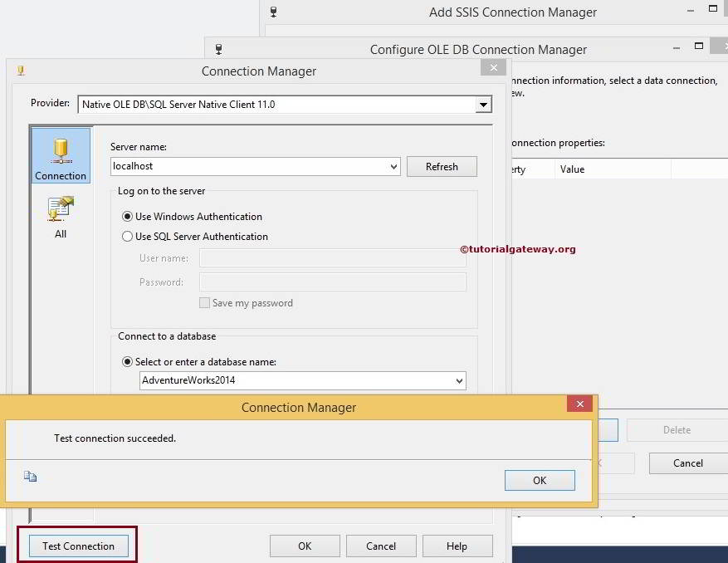Open Help from the Connection Manager dialog

coord(457,546)
